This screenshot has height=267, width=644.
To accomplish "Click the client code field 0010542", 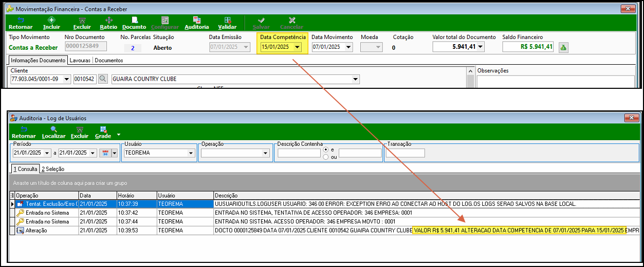I will (x=85, y=79).
